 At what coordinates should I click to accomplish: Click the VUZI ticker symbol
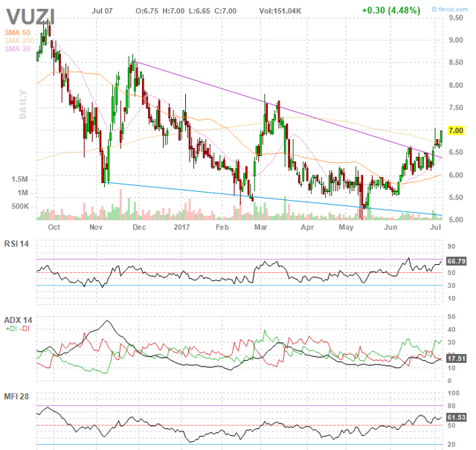[30, 16]
